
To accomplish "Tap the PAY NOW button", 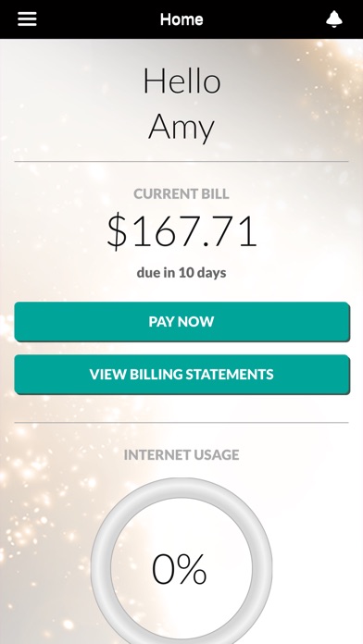I will click(181, 322).
